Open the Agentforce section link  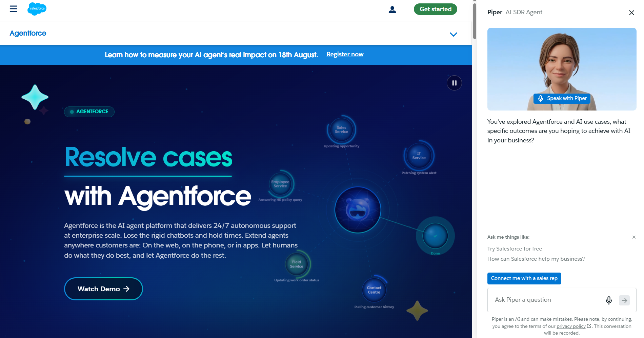click(x=28, y=33)
